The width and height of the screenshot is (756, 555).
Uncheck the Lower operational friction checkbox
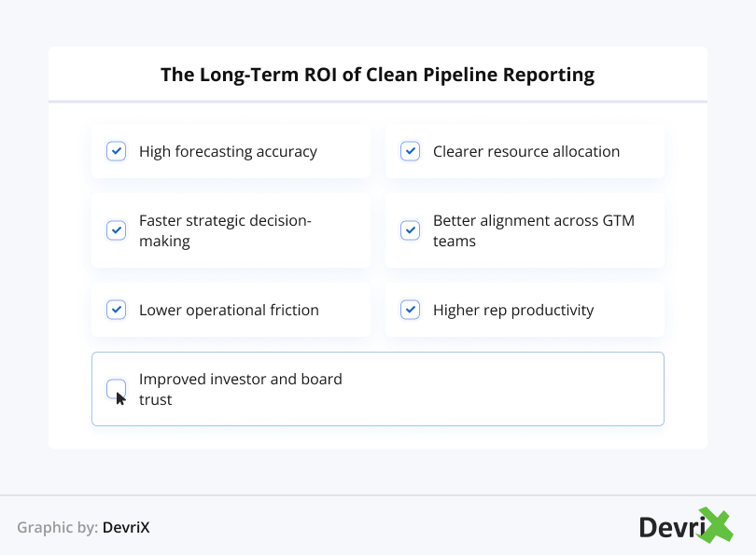[x=116, y=310]
